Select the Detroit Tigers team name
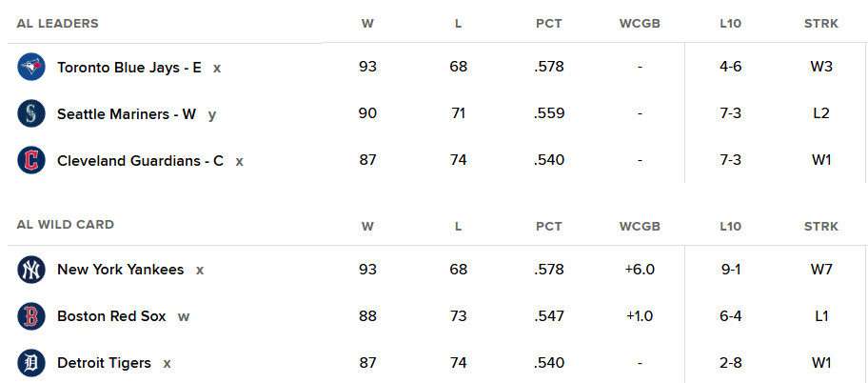Screen dimensions: 868x383 pos(104,363)
